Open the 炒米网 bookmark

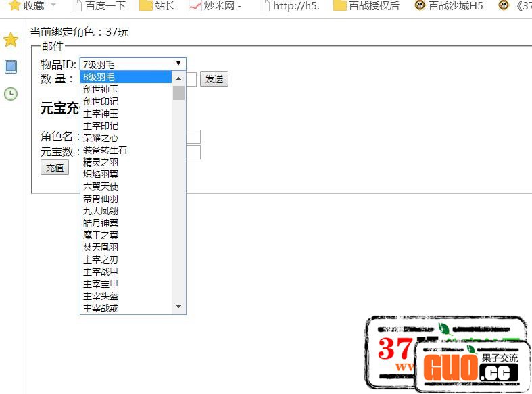[x=215, y=6]
